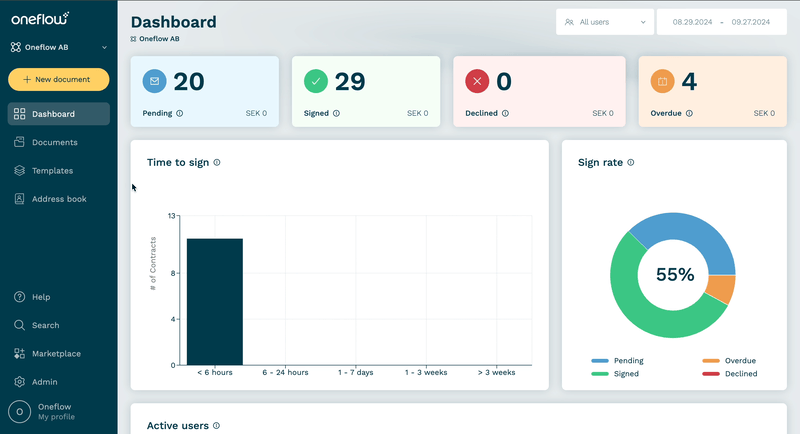Viewport: 800px width, 434px height.
Task: Open the All users filter dropdown
Action: 605,22
